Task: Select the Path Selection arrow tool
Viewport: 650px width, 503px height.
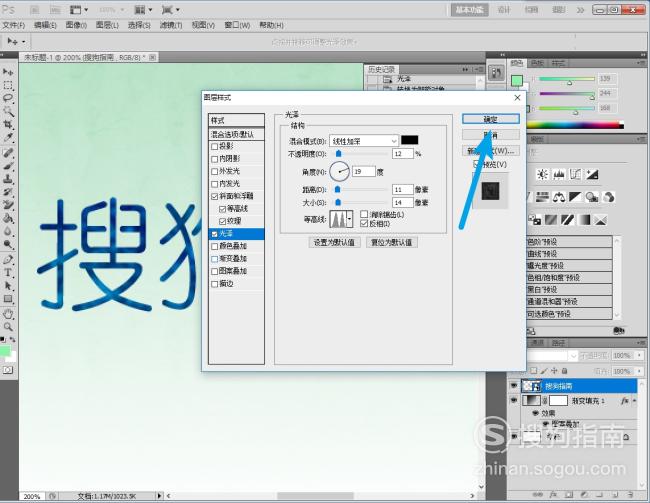Action: 8,286
